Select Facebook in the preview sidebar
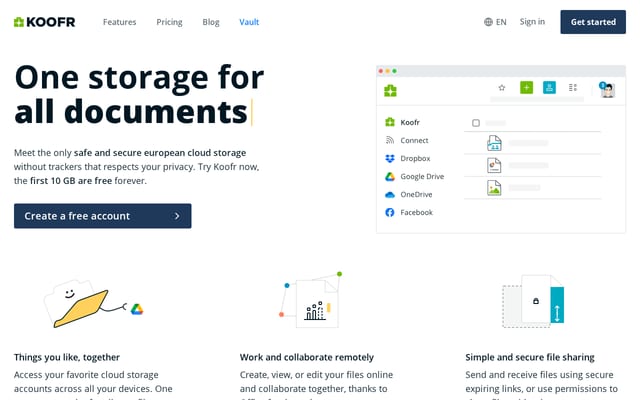 [x=416, y=212]
